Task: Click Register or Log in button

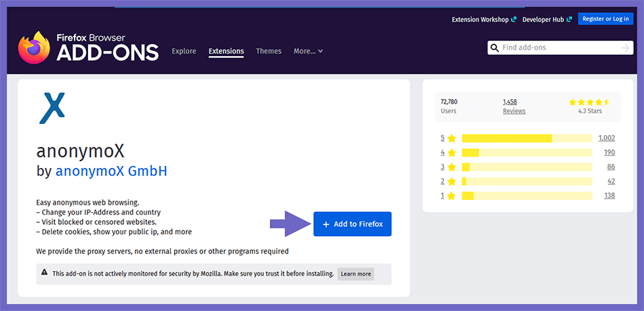Action: tap(605, 19)
